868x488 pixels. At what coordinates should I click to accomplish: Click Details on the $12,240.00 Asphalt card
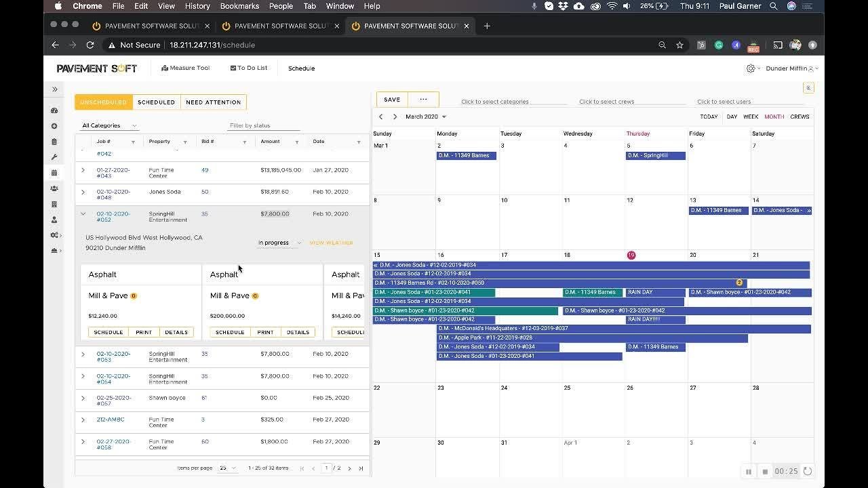tap(176, 332)
